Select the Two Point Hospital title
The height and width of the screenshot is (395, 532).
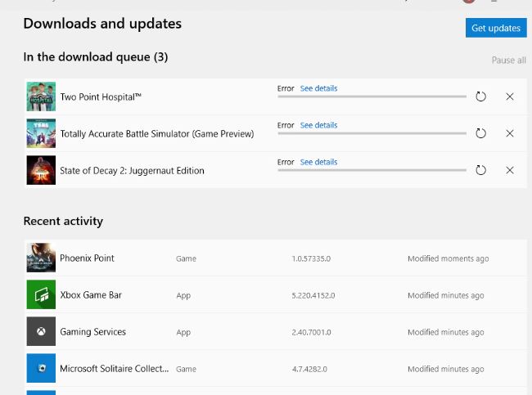click(101, 97)
